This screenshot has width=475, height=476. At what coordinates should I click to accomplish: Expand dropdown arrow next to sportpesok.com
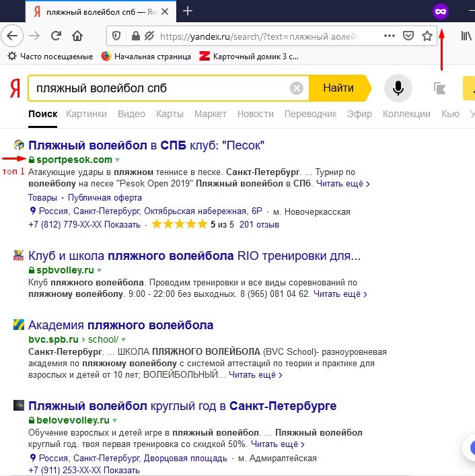click(117, 160)
